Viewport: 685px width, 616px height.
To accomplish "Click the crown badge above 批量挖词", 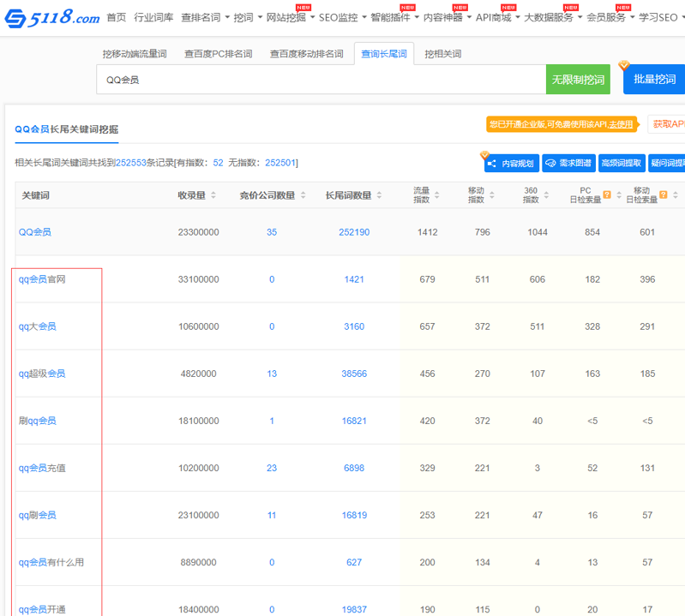I will tap(624, 65).
